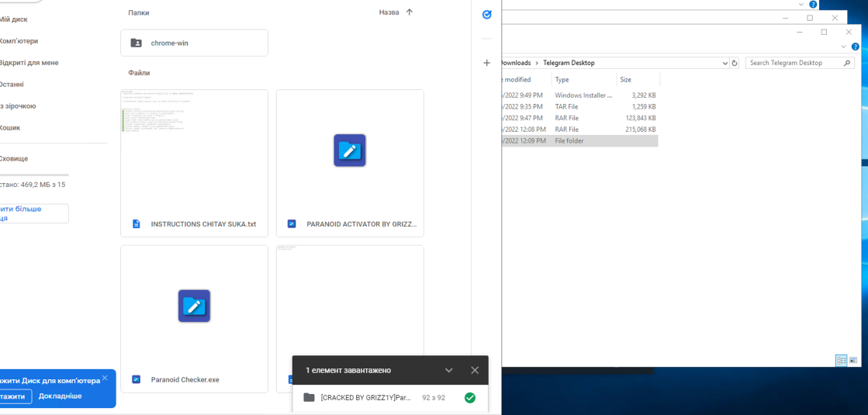Open Мій диск in Drive sidebar
The width and height of the screenshot is (868, 415).
pos(13,19)
